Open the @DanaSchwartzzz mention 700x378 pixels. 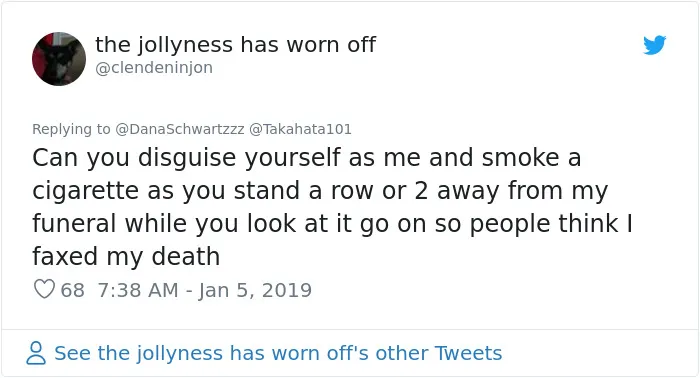pyautogui.click(x=179, y=129)
